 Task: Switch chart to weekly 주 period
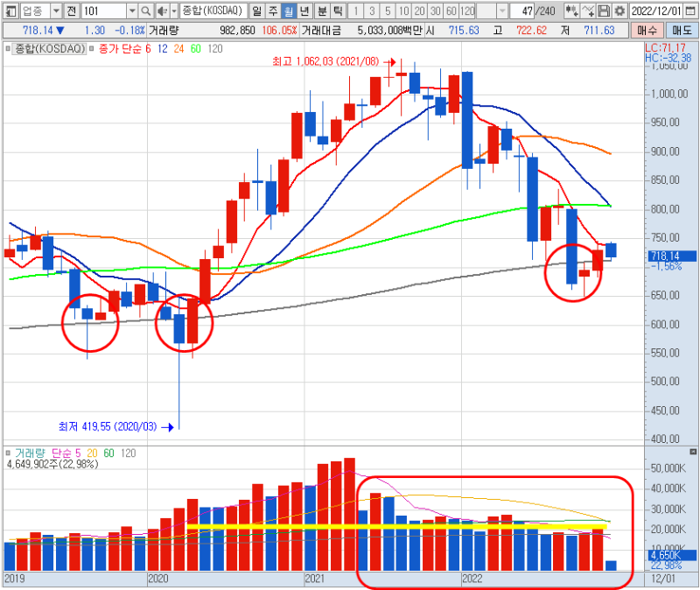point(273,11)
